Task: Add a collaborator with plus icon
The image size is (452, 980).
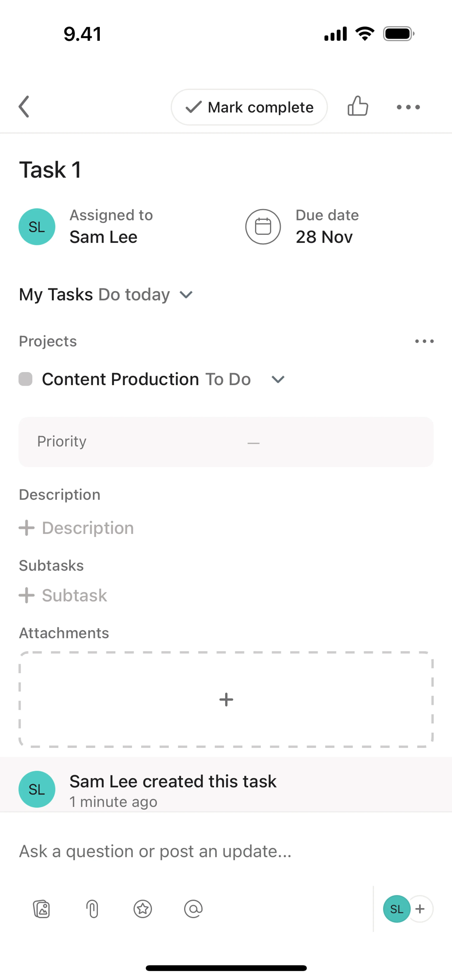Action: [x=420, y=909]
